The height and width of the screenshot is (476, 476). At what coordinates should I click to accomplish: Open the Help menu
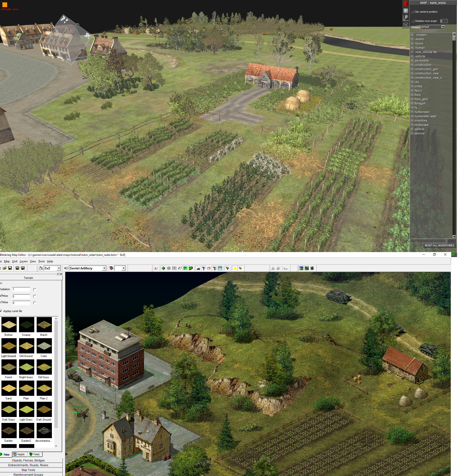point(50,261)
